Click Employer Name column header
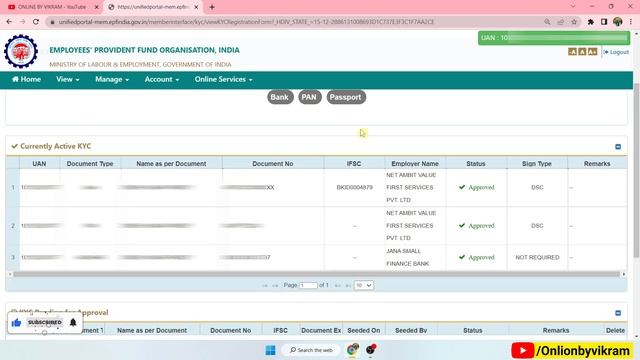This screenshot has width=640, height=360. tap(415, 164)
